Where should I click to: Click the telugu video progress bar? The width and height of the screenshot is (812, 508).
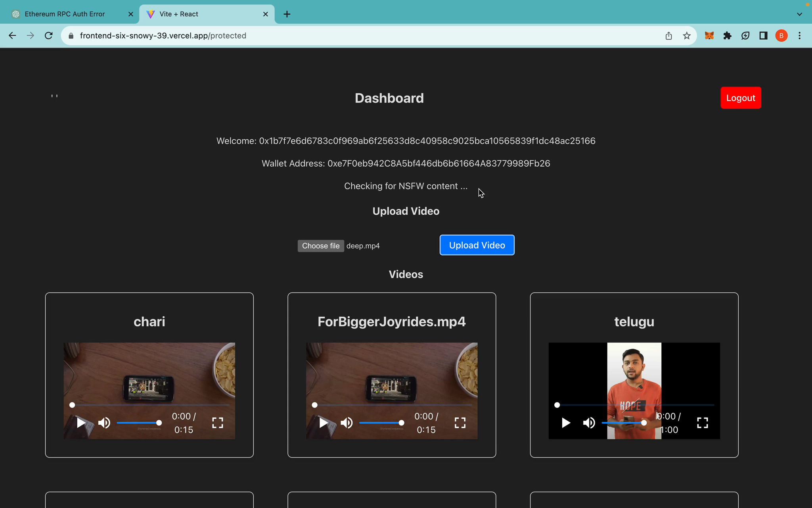pyautogui.click(x=634, y=405)
